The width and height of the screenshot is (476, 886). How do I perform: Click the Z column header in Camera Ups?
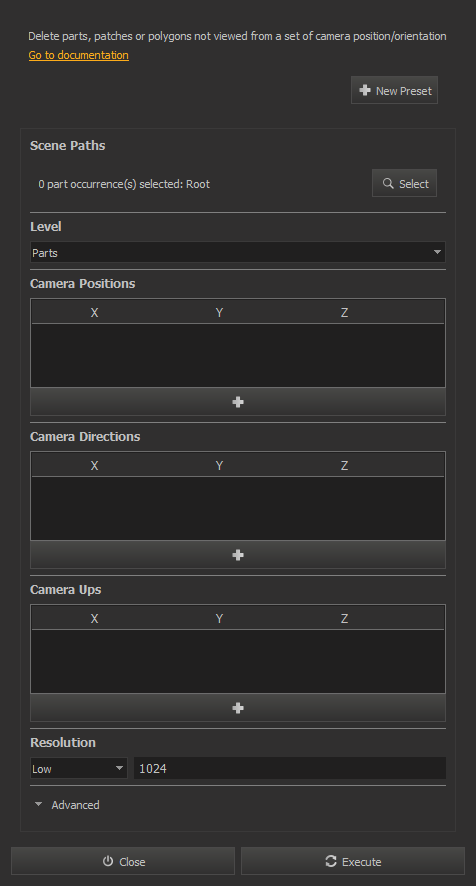tap(344, 619)
